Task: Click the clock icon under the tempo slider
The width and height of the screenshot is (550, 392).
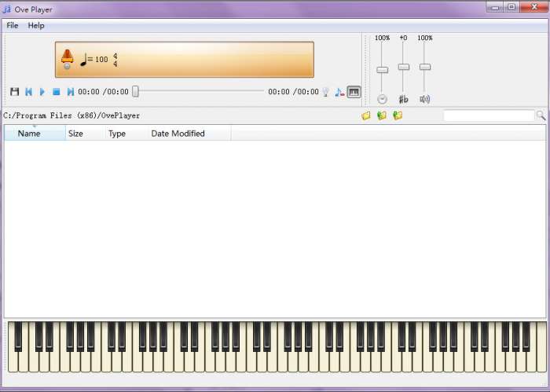Action: point(382,99)
